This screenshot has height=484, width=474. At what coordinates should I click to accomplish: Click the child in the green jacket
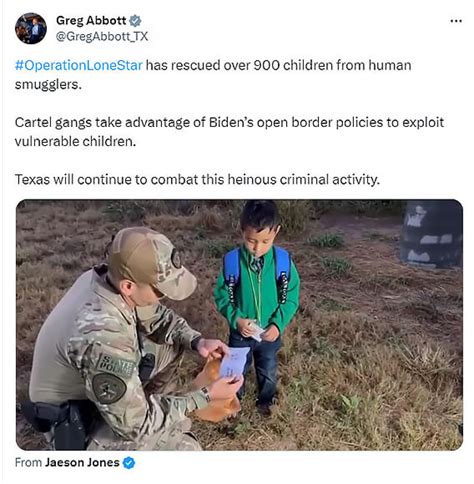(257, 307)
